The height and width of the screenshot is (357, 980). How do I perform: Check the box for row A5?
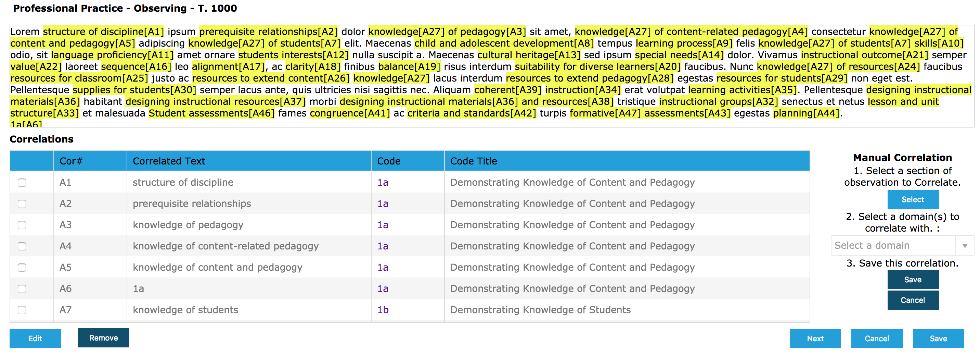(x=22, y=268)
